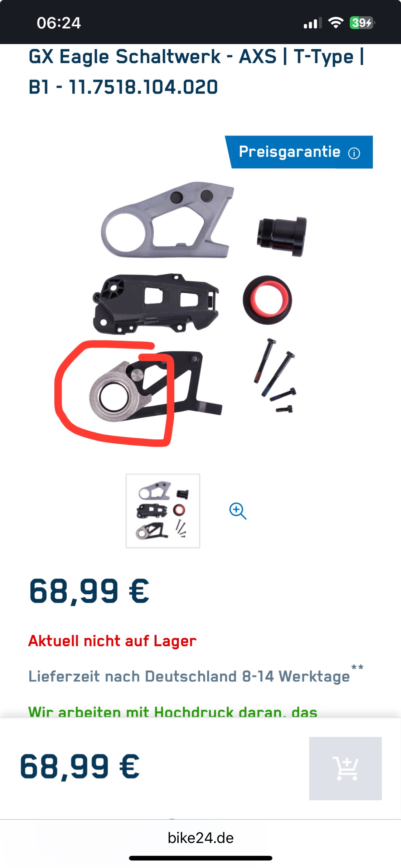Image resolution: width=401 pixels, height=868 pixels.
Task: Tap the cellular signal bars icon
Action: (x=313, y=23)
